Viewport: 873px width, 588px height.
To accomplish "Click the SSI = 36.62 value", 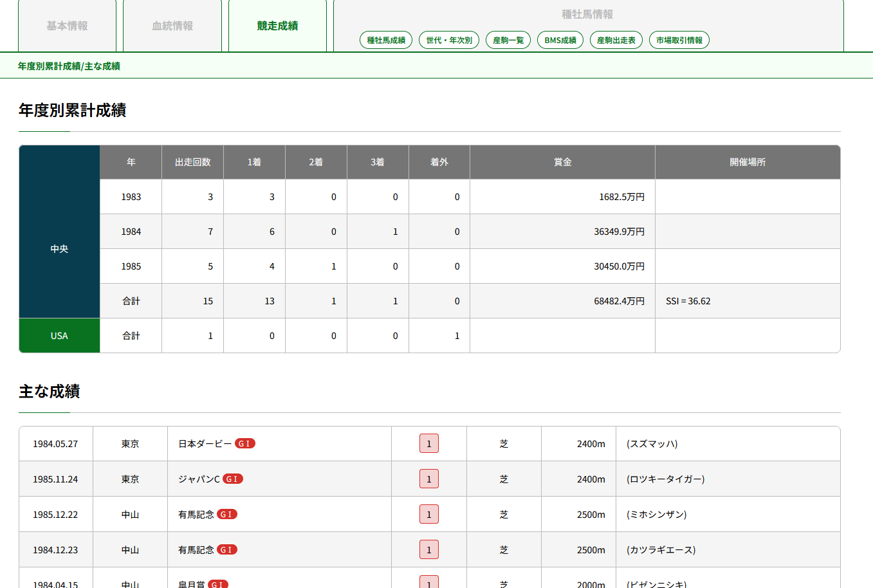I will pos(688,301).
